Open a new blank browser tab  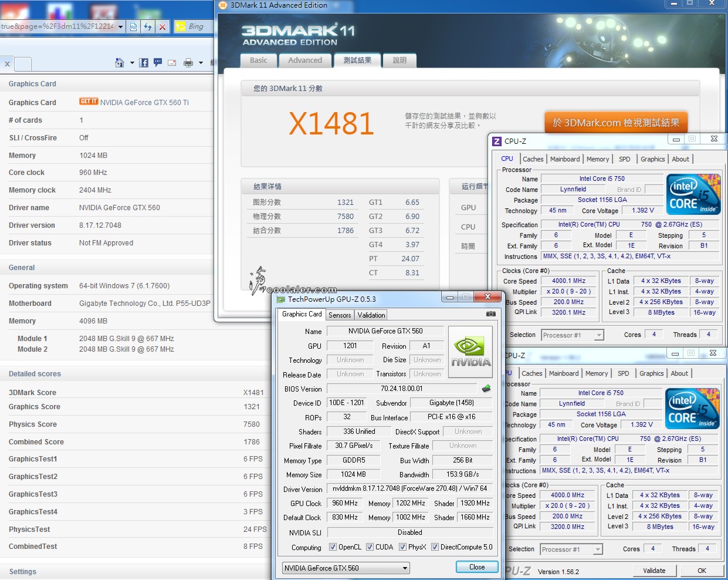pos(23,64)
